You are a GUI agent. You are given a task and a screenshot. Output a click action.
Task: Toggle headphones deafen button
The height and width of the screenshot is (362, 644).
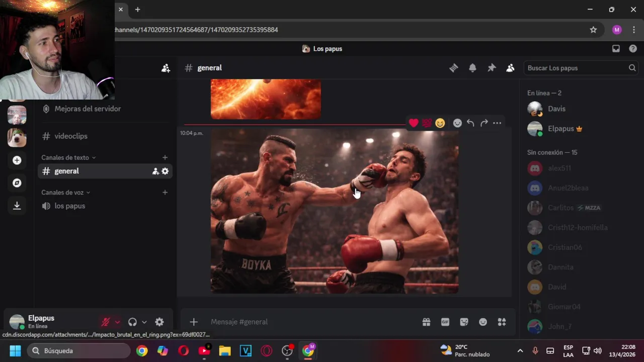coord(133,322)
